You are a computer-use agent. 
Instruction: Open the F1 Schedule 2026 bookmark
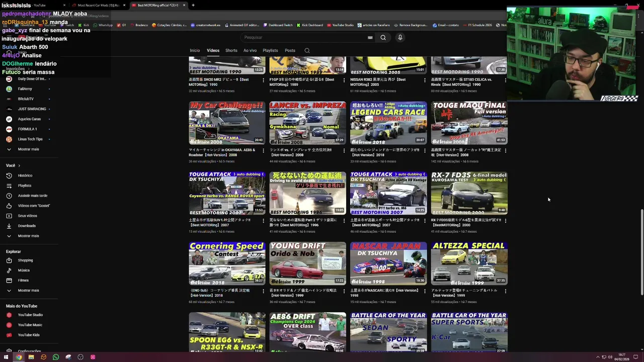(477, 25)
